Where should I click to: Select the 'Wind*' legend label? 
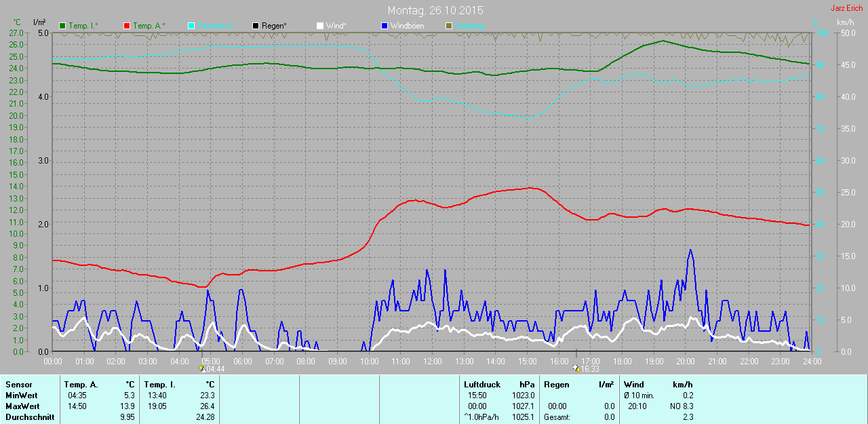tap(336, 26)
